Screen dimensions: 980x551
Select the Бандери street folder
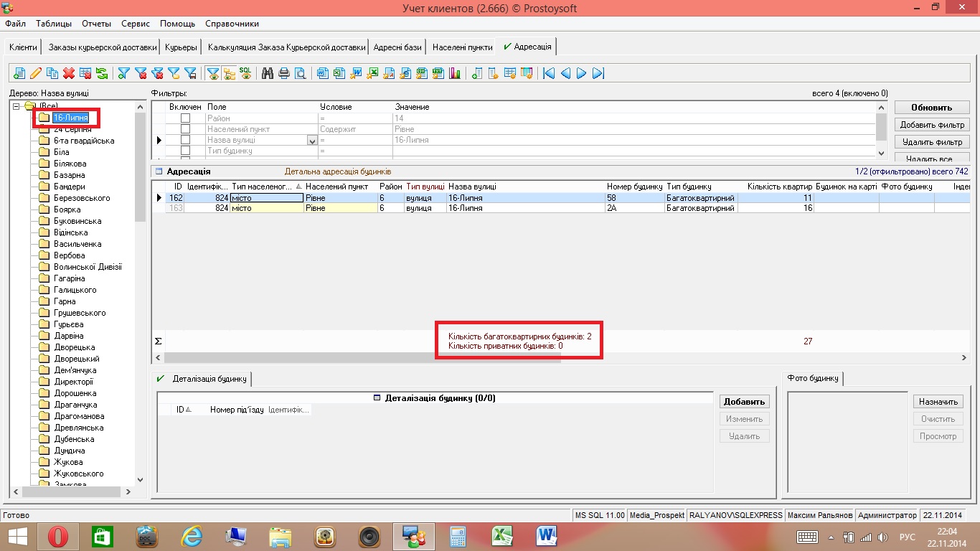click(x=69, y=187)
